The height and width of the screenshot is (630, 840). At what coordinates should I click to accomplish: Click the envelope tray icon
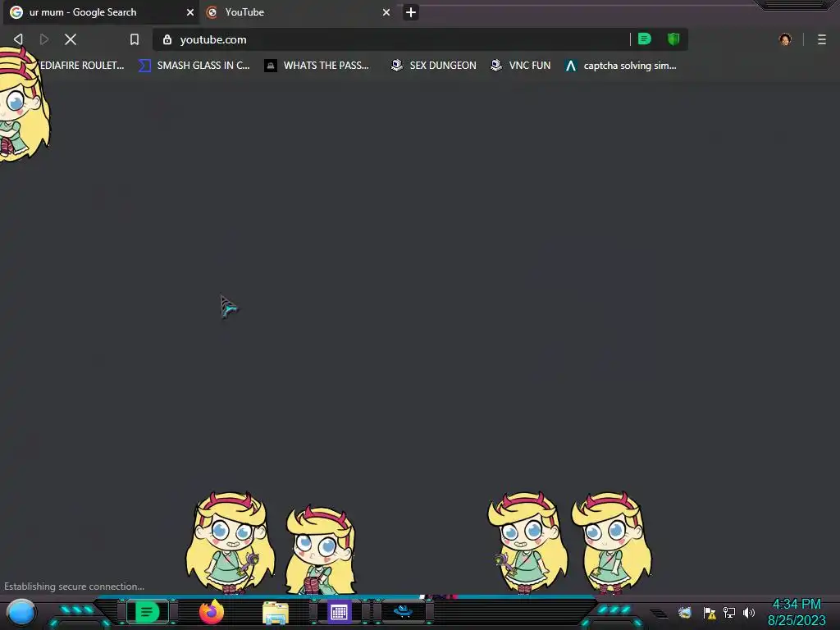tap(685, 612)
